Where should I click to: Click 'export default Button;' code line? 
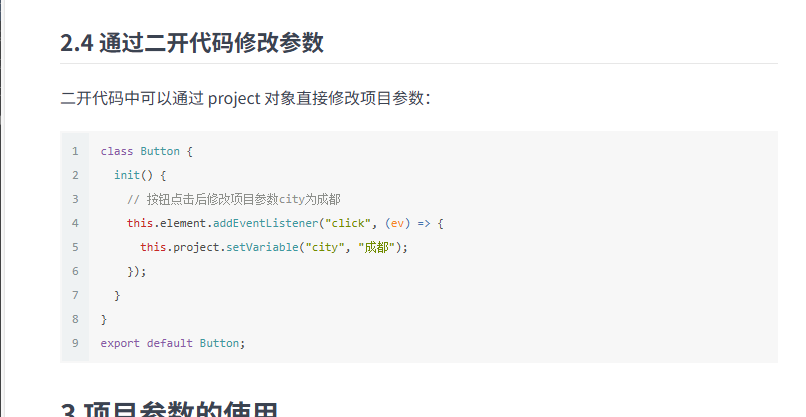tap(173, 343)
